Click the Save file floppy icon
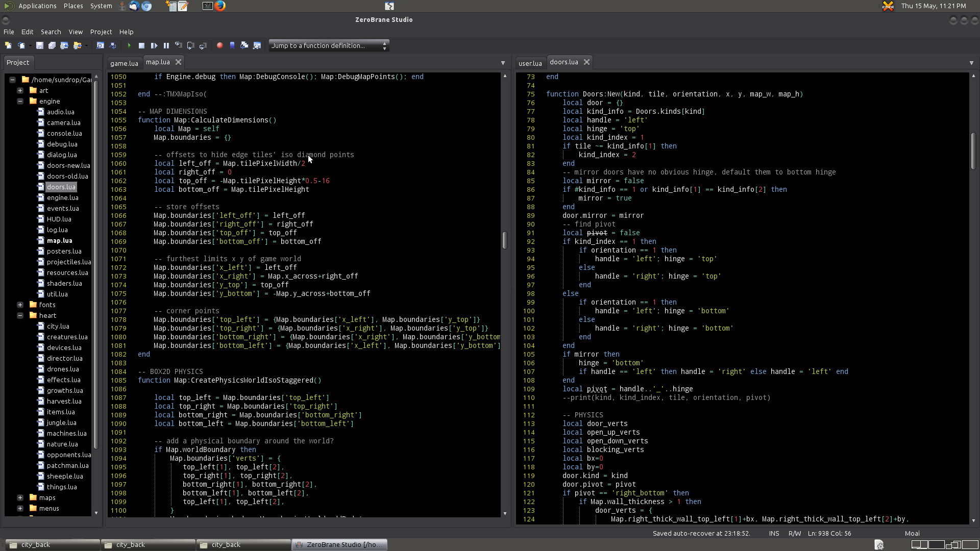This screenshot has height=551, width=980. (x=39, y=46)
